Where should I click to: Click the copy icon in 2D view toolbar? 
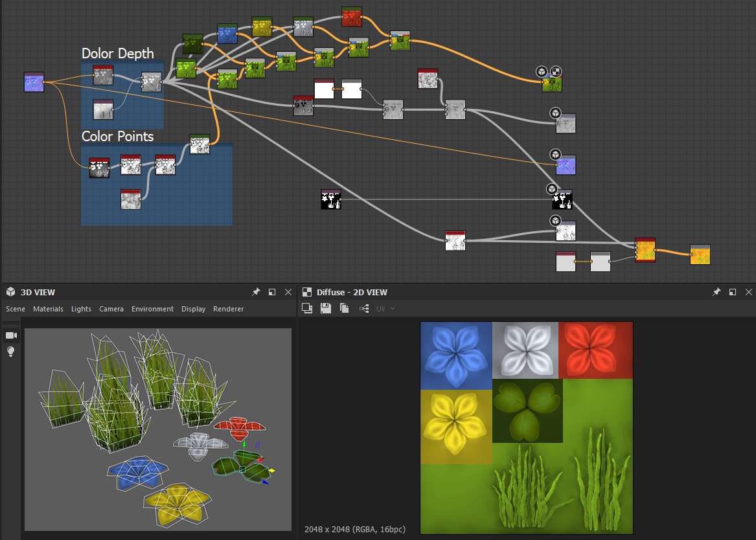(345, 309)
